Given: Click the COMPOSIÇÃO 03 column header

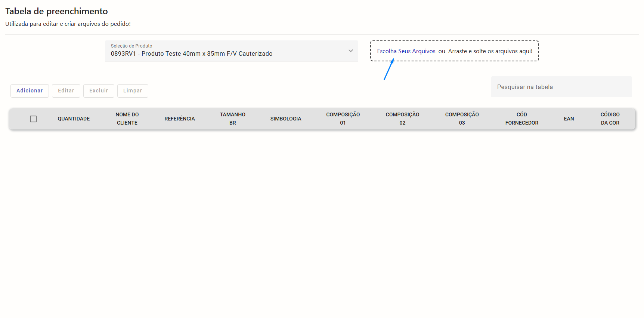Looking at the screenshot, I should tap(462, 119).
